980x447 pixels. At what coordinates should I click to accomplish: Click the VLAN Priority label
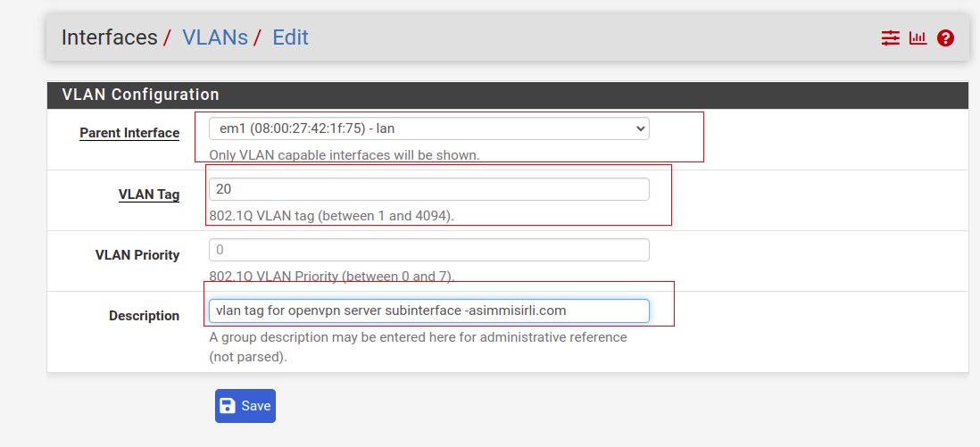tap(137, 255)
